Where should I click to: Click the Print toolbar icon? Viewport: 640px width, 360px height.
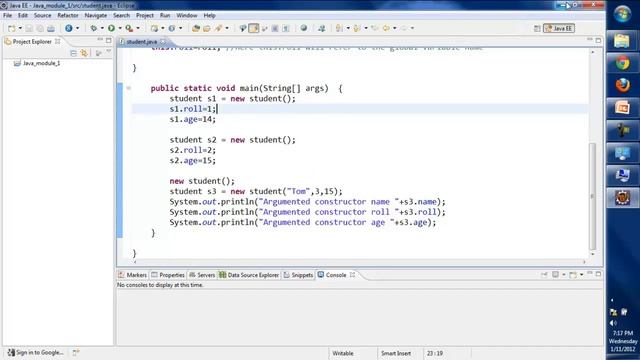pos(51,28)
